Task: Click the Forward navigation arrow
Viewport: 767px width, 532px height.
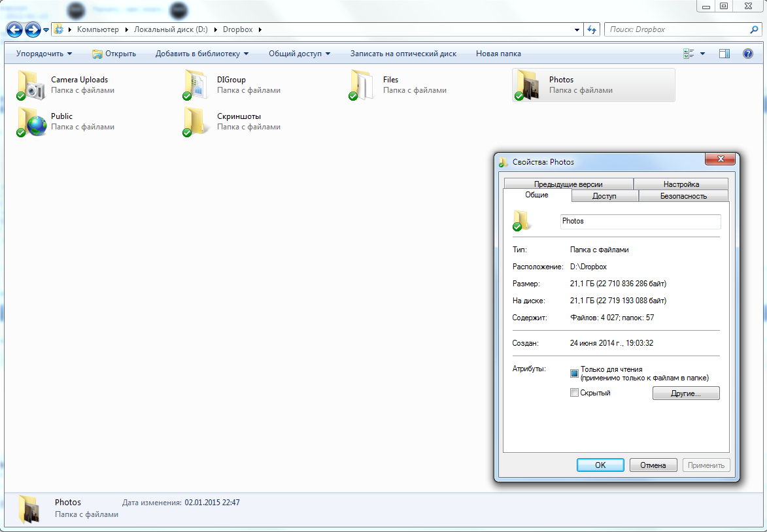Action: click(x=33, y=29)
